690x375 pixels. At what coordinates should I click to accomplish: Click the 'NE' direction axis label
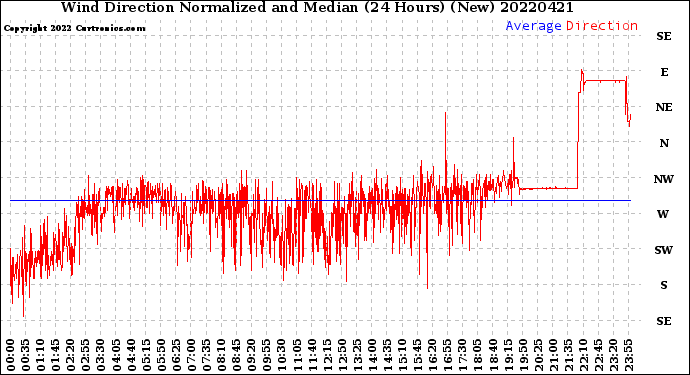point(664,107)
